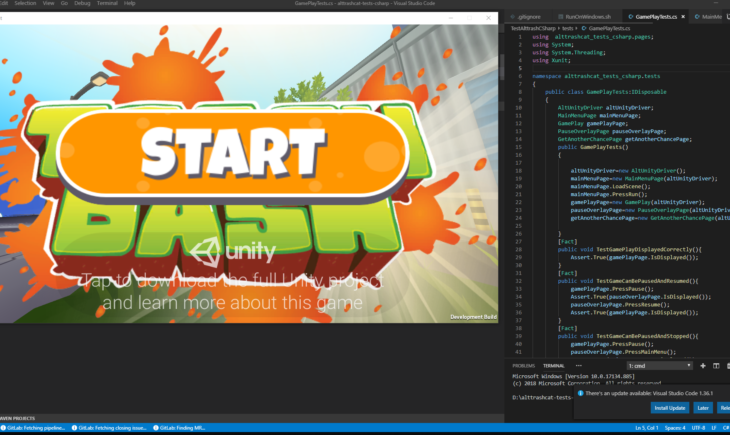This screenshot has width=730, height=435.
Task: Click the orange START button in the game
Action: click(x=233, y=153)
